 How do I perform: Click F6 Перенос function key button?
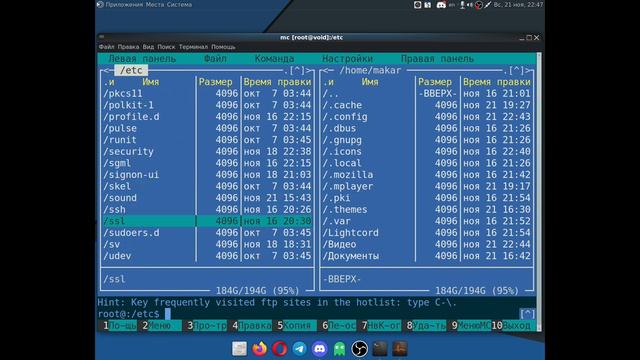337,326
